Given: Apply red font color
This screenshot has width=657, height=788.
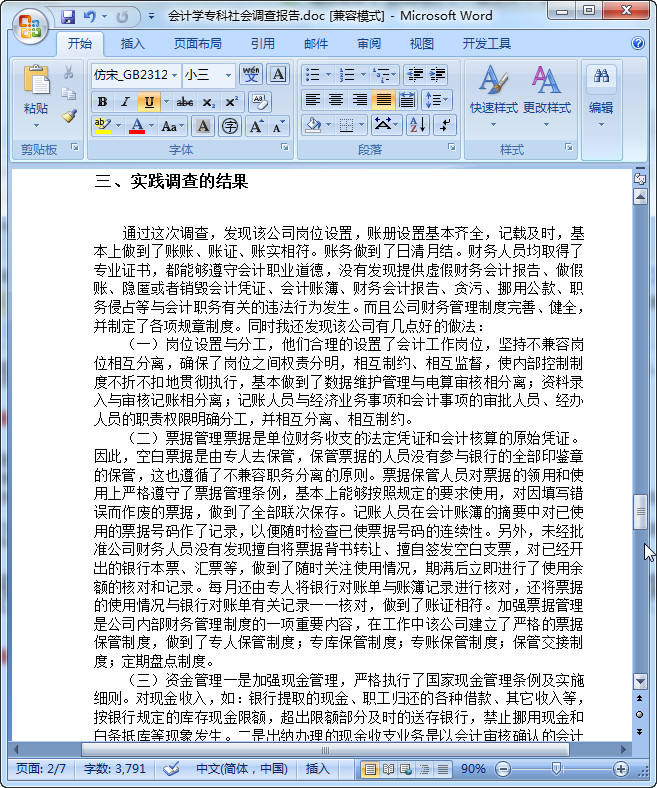Looking at the screenshot, I should coord(137,126).
